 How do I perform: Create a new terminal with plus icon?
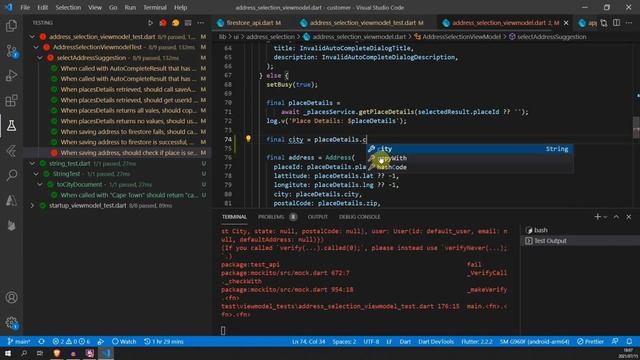597,217
